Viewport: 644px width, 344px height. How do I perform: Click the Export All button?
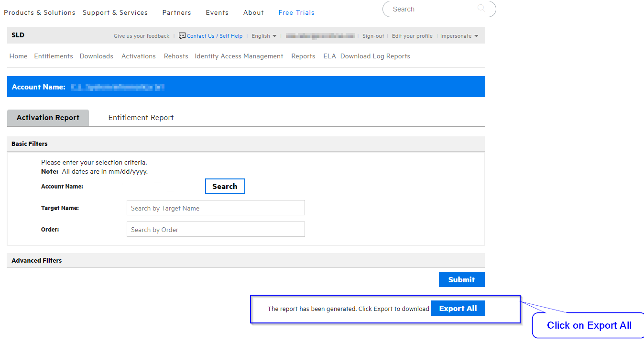click(458, 308)
